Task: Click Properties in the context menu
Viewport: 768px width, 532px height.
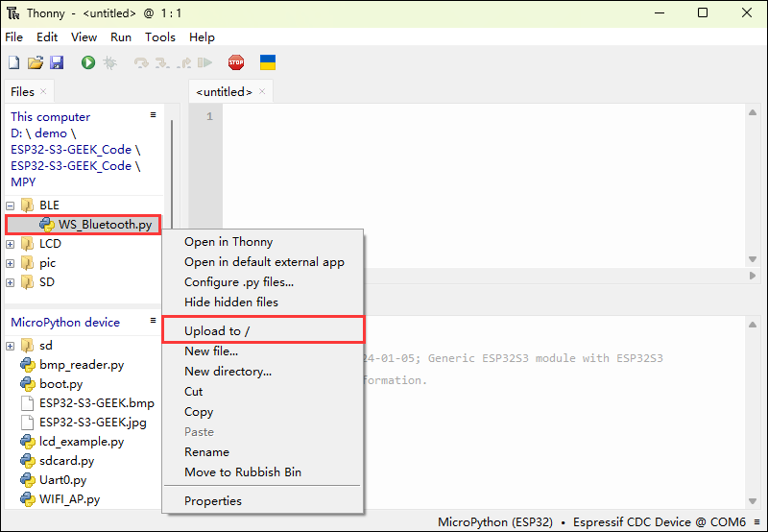Action: click(x=213, y=500)
